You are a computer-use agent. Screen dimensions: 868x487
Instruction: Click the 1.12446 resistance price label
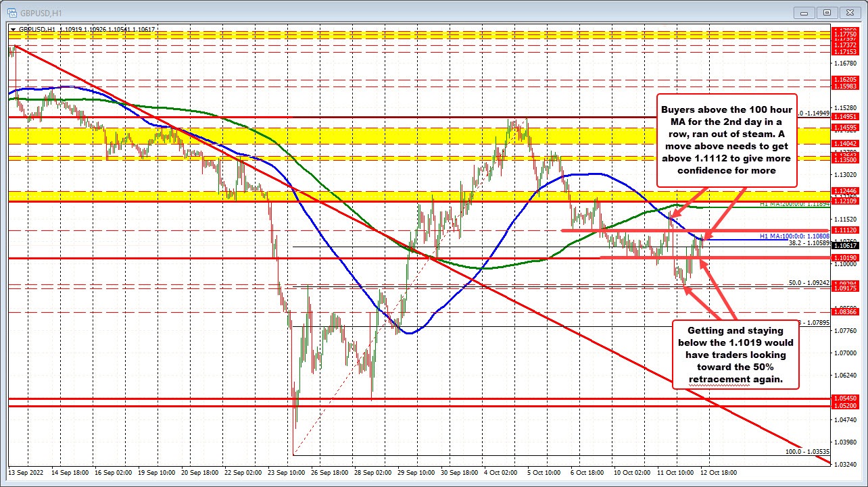844,192
